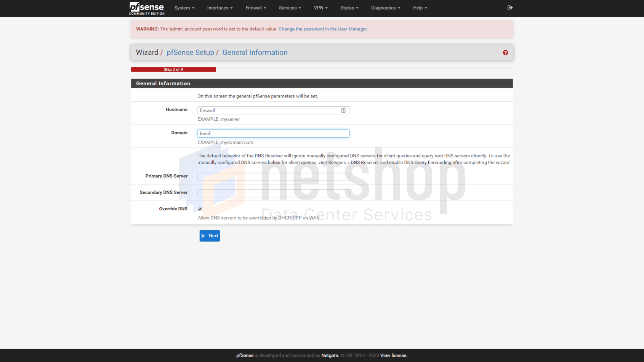Click the Step 2 of 9 progress bar
Screen dimensions: 644x362
(x=173, y=69)
